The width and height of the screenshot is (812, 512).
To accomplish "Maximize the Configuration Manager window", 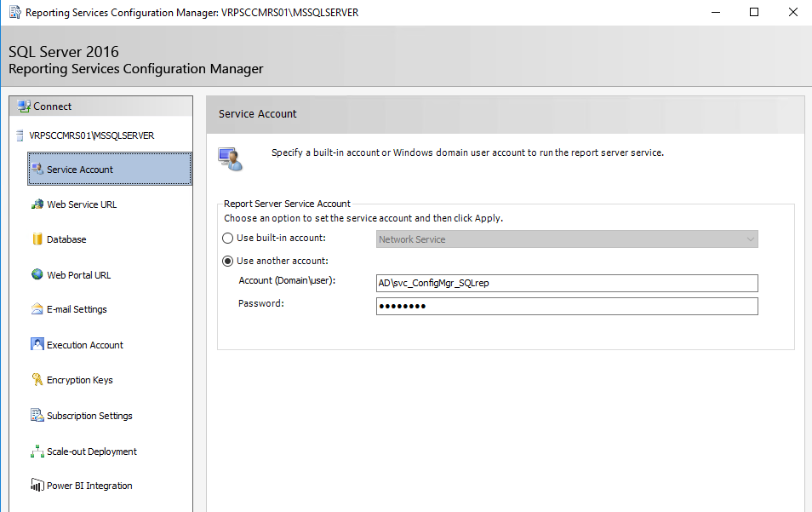I will pos(754,13).
